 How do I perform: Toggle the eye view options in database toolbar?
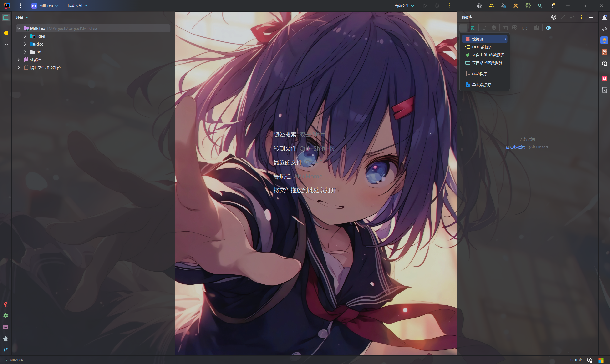point(548,28)
